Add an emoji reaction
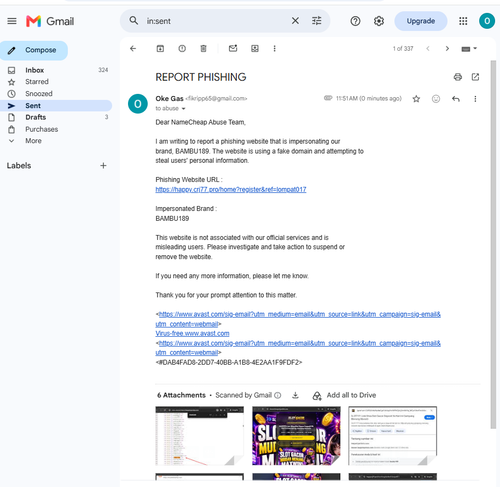Screen dimensions: 500x487 [436, 99]
